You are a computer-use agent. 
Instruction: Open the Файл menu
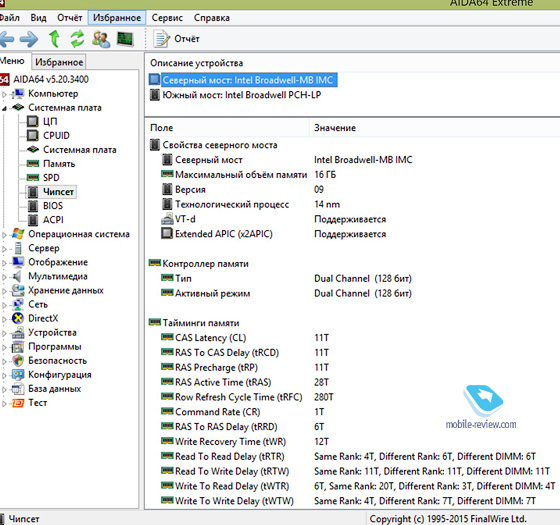10,18
